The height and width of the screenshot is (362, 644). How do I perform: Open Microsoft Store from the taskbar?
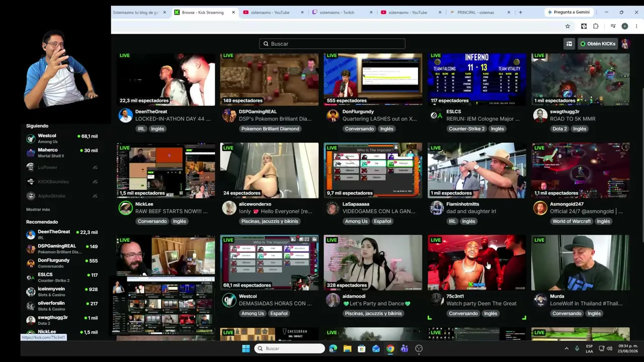pos(361,348)
